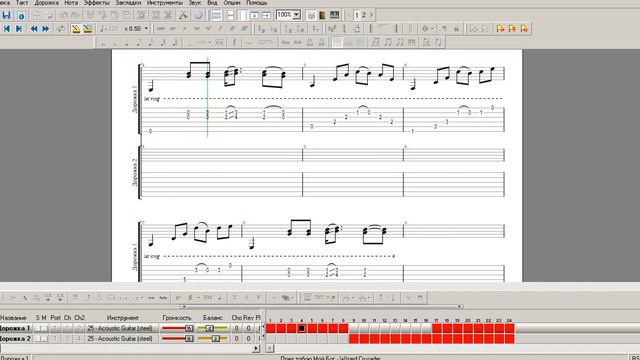This screenshot has height=360, width=640.
Task: Show the fretboard panel icon
Action: pos(322,16)
